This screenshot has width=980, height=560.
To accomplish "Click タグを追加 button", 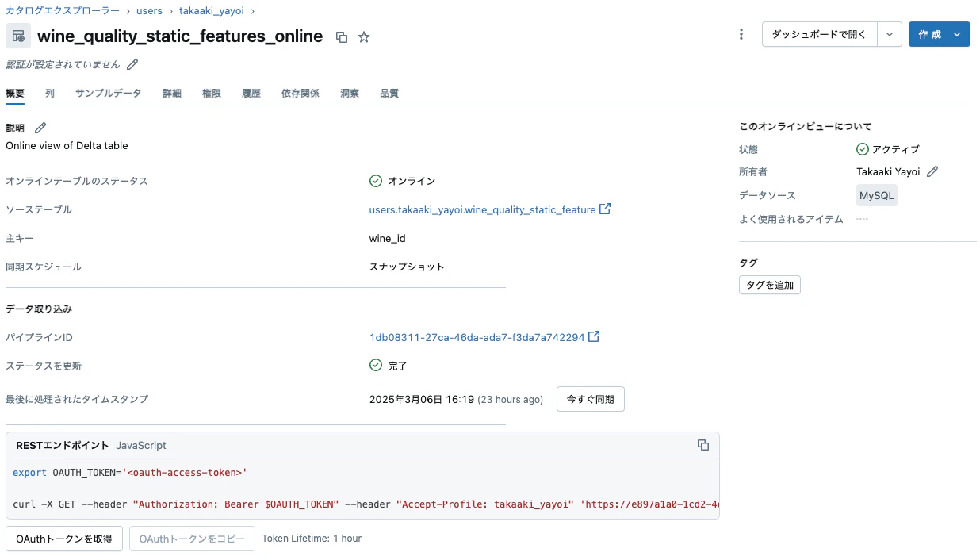I will click(x=770, y=285).
